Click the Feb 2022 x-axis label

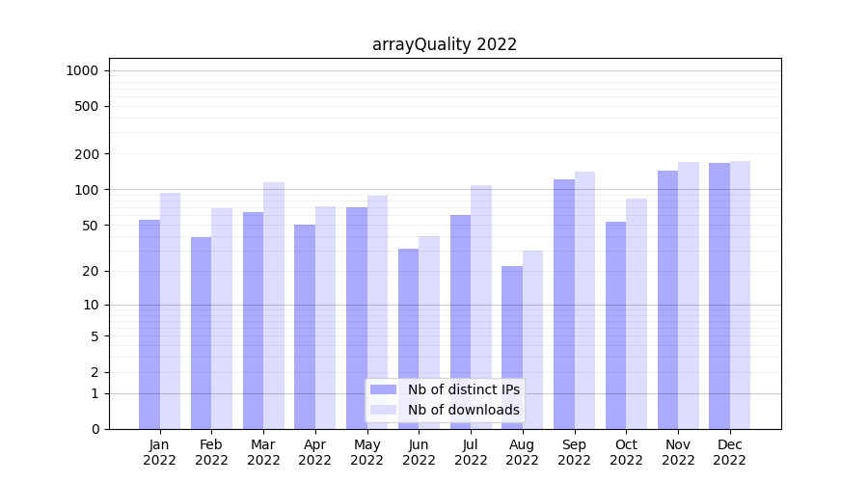pyautogui.click(x=211, y=452)
